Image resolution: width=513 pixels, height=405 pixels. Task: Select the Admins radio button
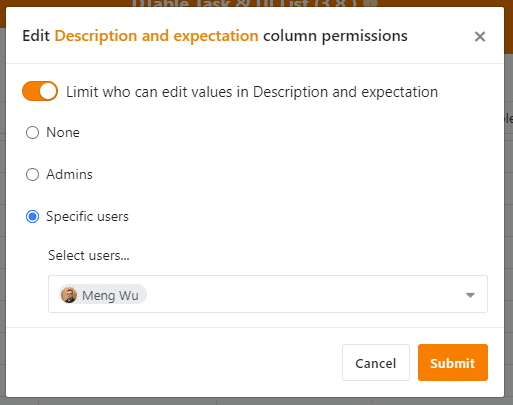[x=32, y=174]
